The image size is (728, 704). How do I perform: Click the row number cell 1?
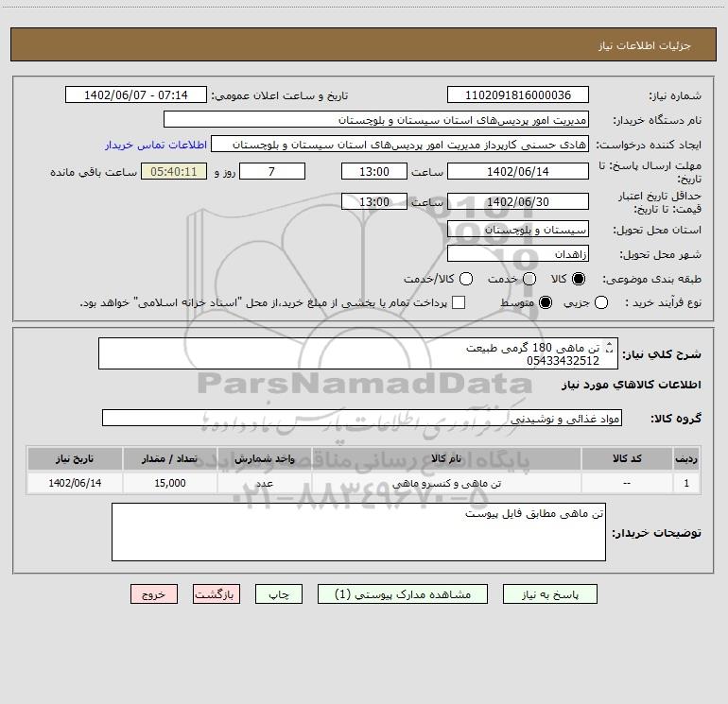pos(686,483)
